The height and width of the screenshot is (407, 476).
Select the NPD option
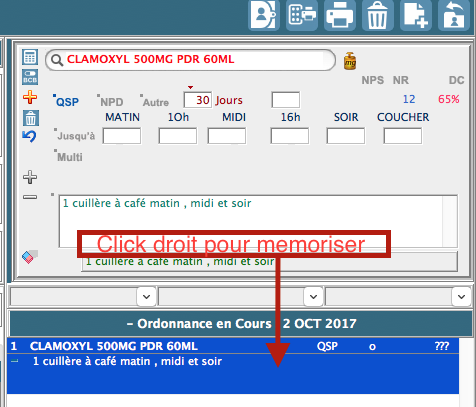click(x=110, y=101)
